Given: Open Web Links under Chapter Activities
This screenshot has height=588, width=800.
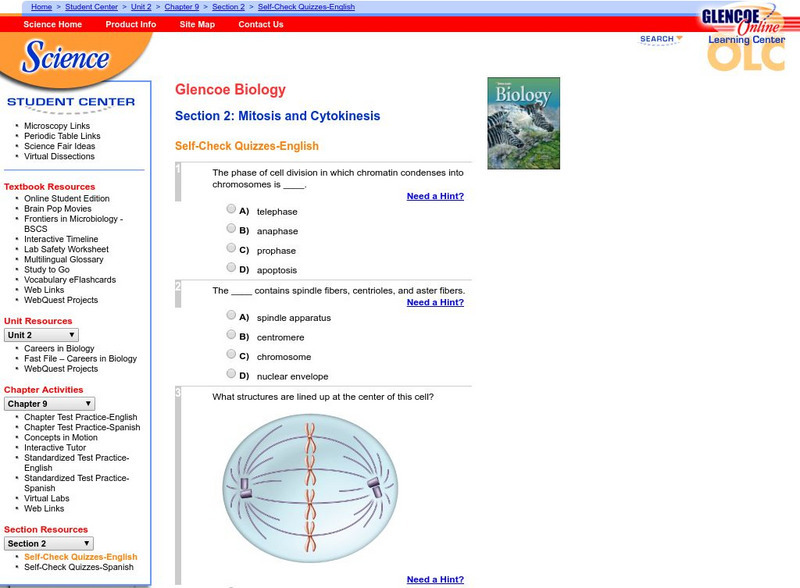Looking at the screenshot, I should (x=44, y=508).
